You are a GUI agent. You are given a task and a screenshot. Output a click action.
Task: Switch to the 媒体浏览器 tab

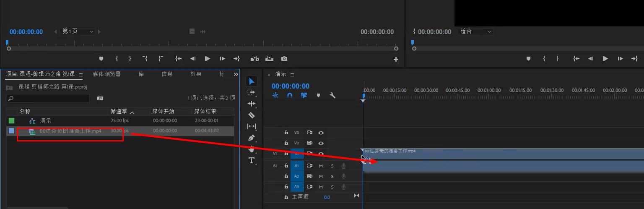click(106, 74)
